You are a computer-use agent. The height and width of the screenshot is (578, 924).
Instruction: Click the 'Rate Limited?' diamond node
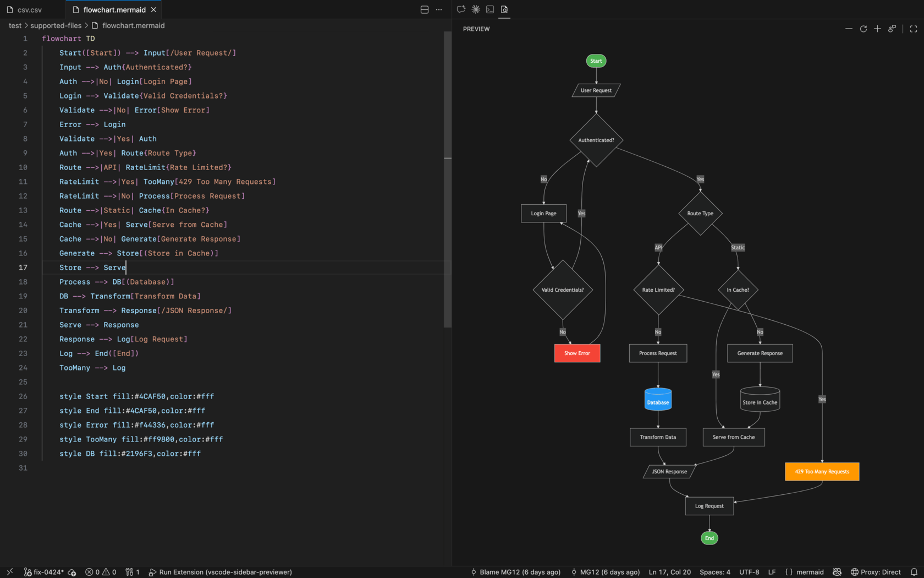coord(658,290)
